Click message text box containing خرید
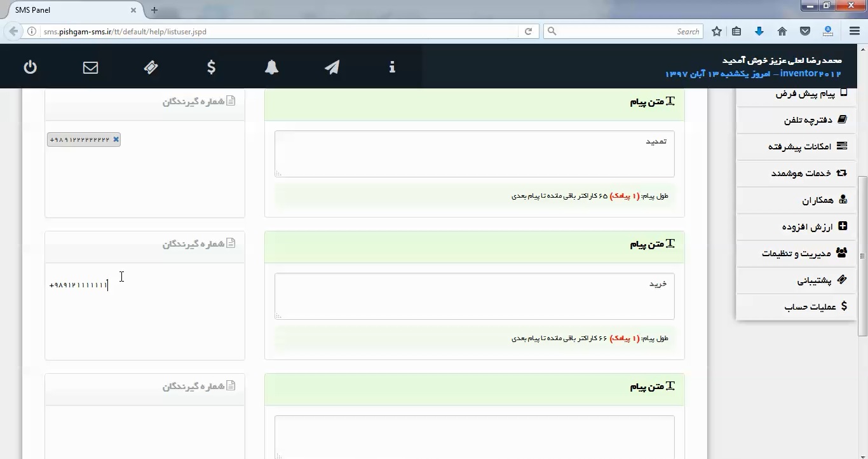The height and width of the screenshot is (459, 868). (x=474, y=296)
